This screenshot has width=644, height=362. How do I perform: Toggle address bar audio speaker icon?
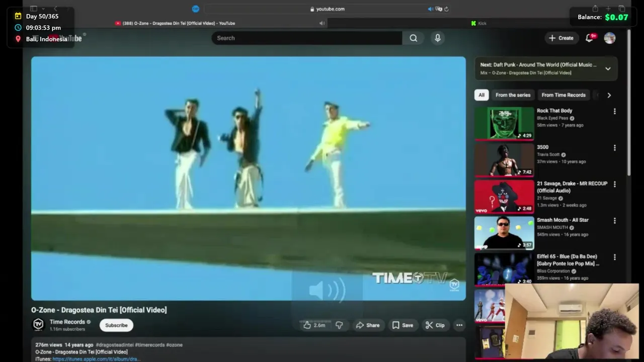[x=430, y=9]
